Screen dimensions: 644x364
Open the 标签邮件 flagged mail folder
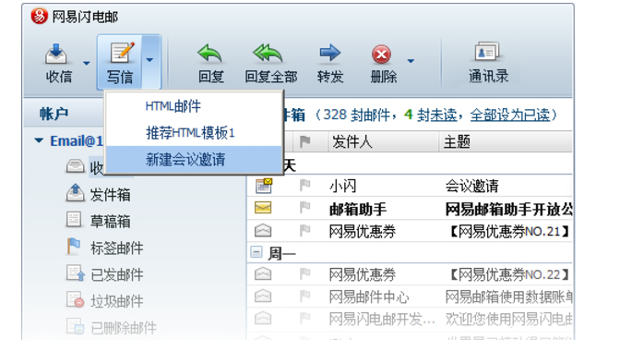coord(116,248)
